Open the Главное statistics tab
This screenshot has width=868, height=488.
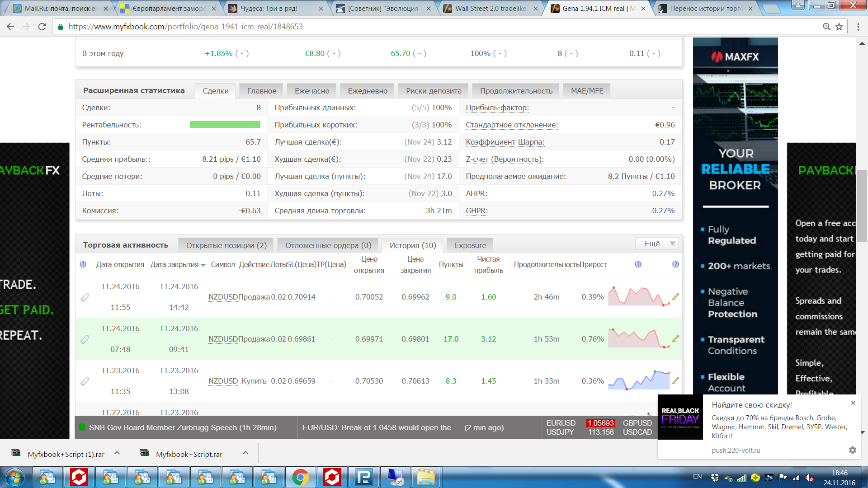tap(262, 91)
